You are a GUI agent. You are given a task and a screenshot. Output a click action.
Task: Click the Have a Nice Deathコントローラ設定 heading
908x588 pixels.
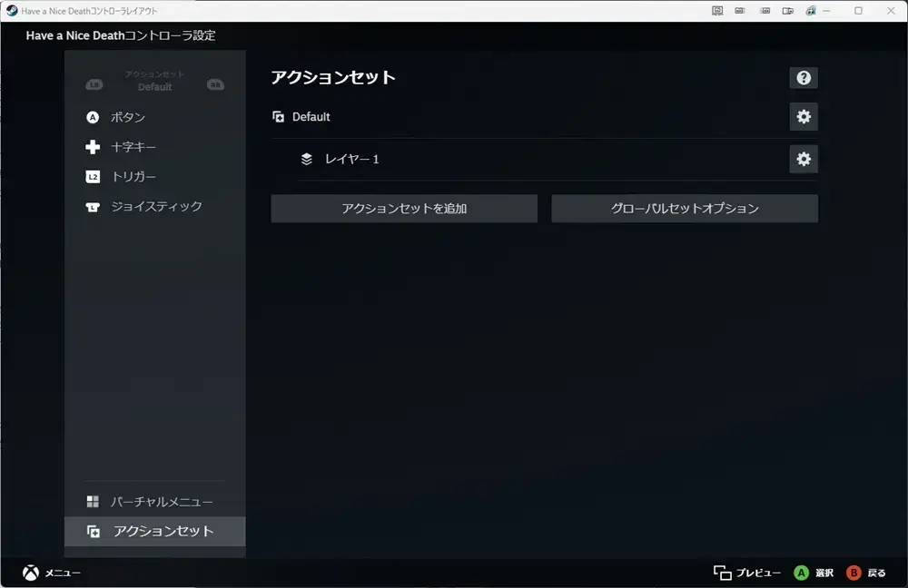(x=121, y=35)
